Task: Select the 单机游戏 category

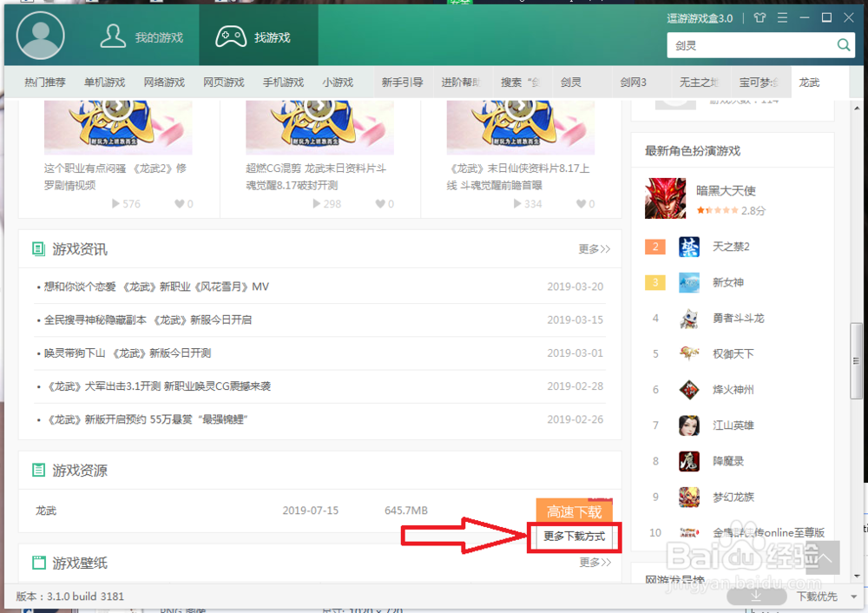Action: coord(105,82)
